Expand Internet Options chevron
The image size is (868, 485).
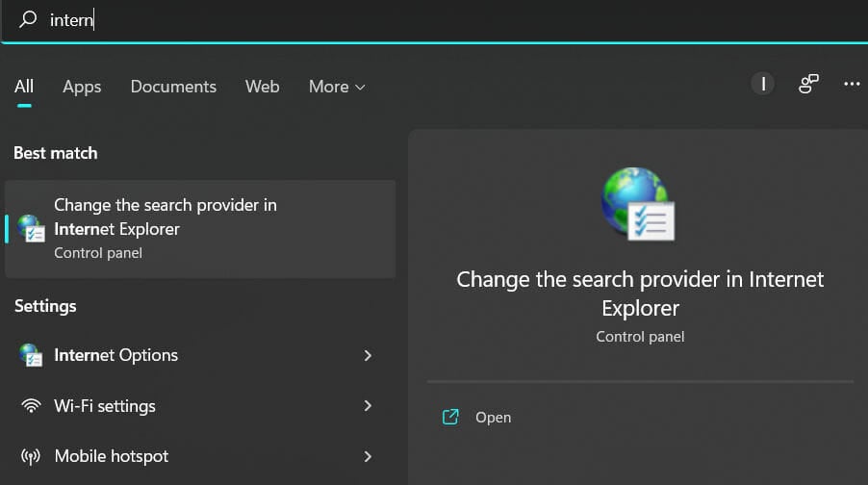pos(368,355)
